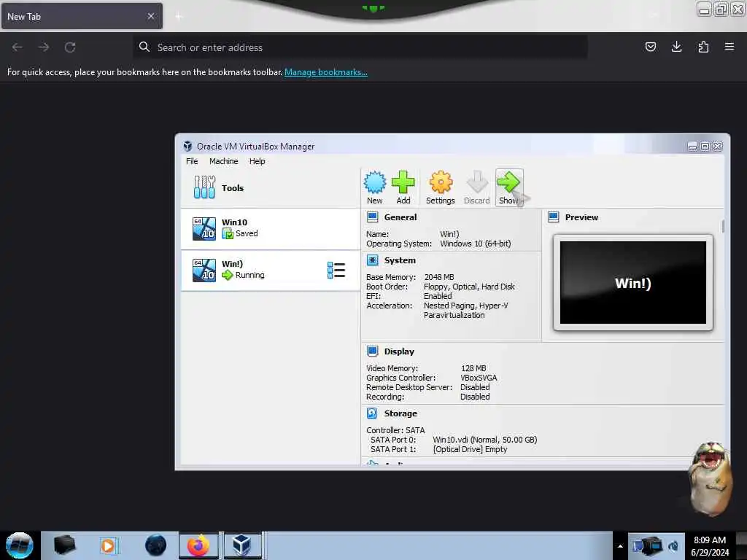The image size is (747, 560).
Task: Open the browser Downloads panel
Action: (676, 47)
